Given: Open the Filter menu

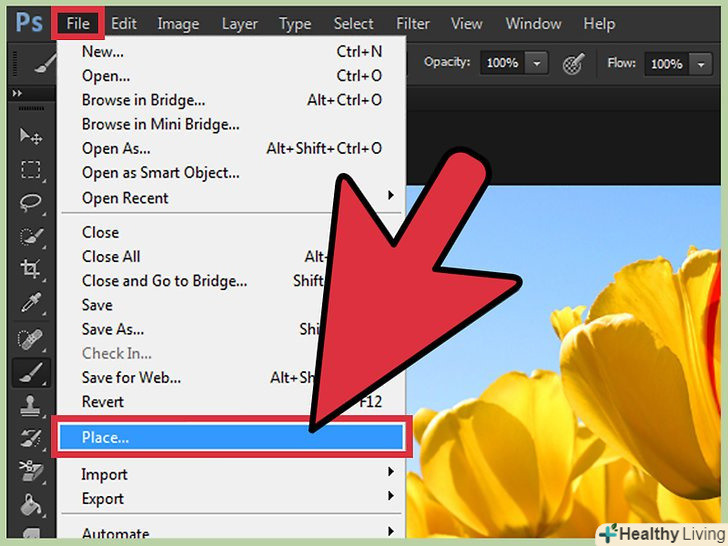Looking at the screenshot, I should [413, 23].
